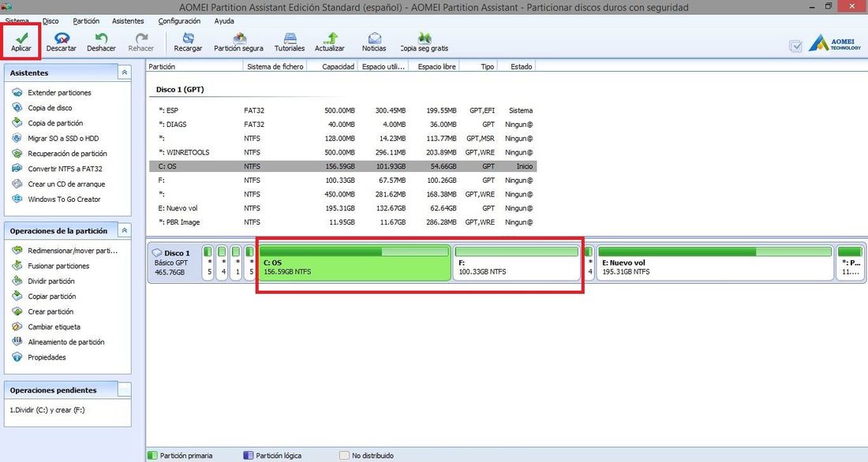Click the AOMEI Technology logo
The width and height of the screenshot is (868, 462).
[x=834, y=43]
